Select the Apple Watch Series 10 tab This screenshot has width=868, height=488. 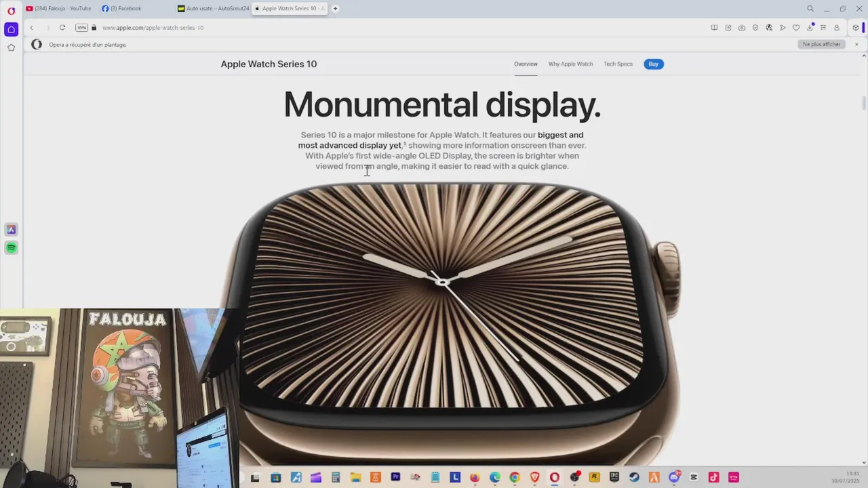click(290, 9)
